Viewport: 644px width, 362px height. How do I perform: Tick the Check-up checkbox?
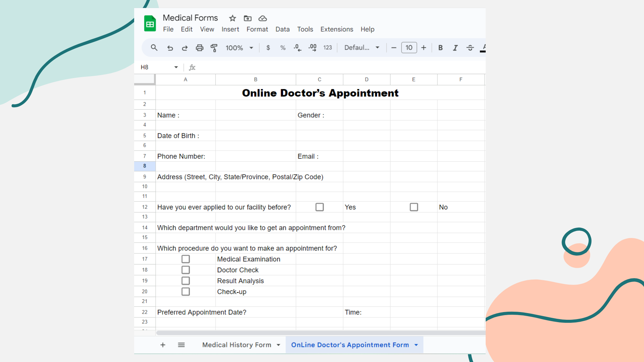point(185,292)
